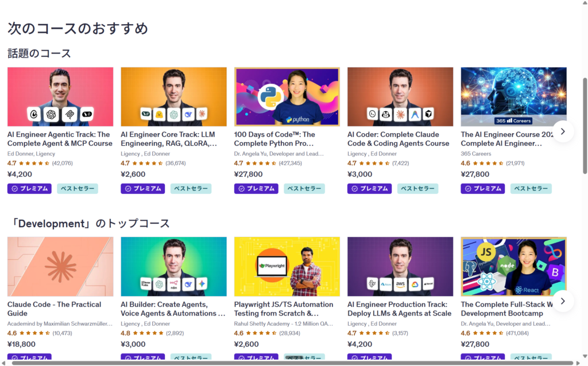Image resolution: width=588 pixels, height=366 pixels.
Task: Advance the Development top courses carousel arrow
Action: tap(563, 301)
